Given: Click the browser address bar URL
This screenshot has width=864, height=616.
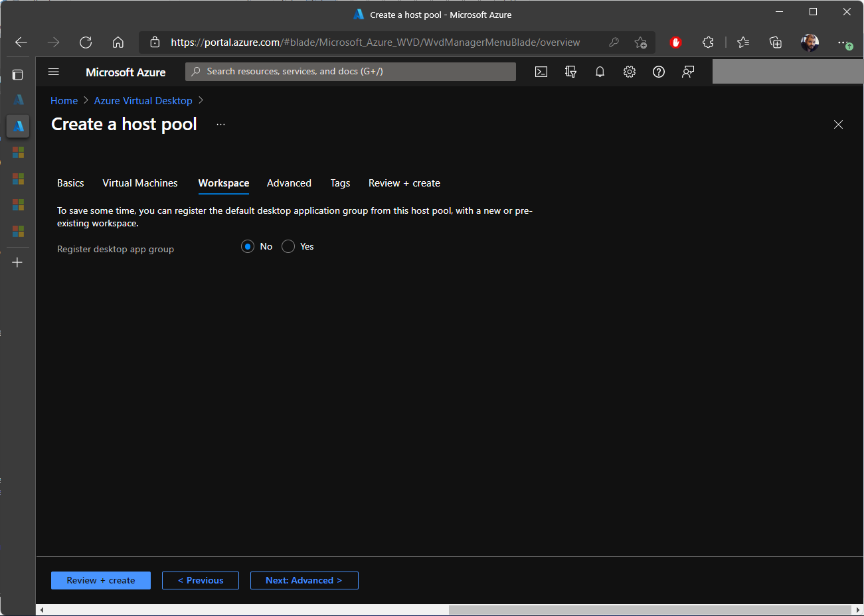Looking at the screenshot, I should (375, 42).
